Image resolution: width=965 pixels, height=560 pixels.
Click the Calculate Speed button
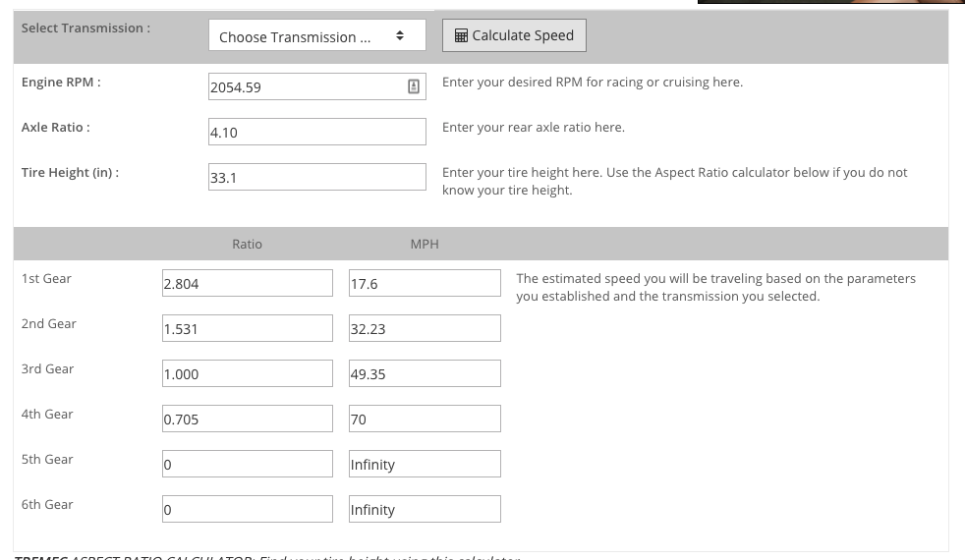point(514,35)
